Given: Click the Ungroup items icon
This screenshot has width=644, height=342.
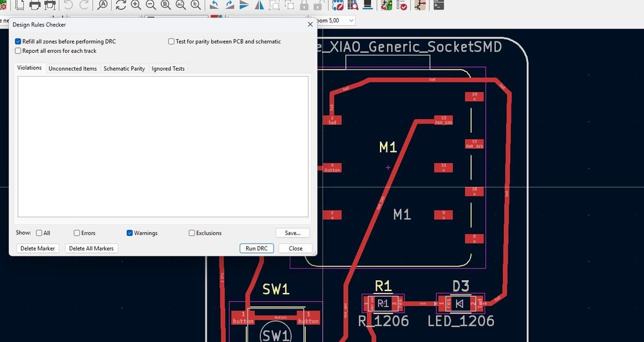Looking at the screenshot, I should pos(289,5).
